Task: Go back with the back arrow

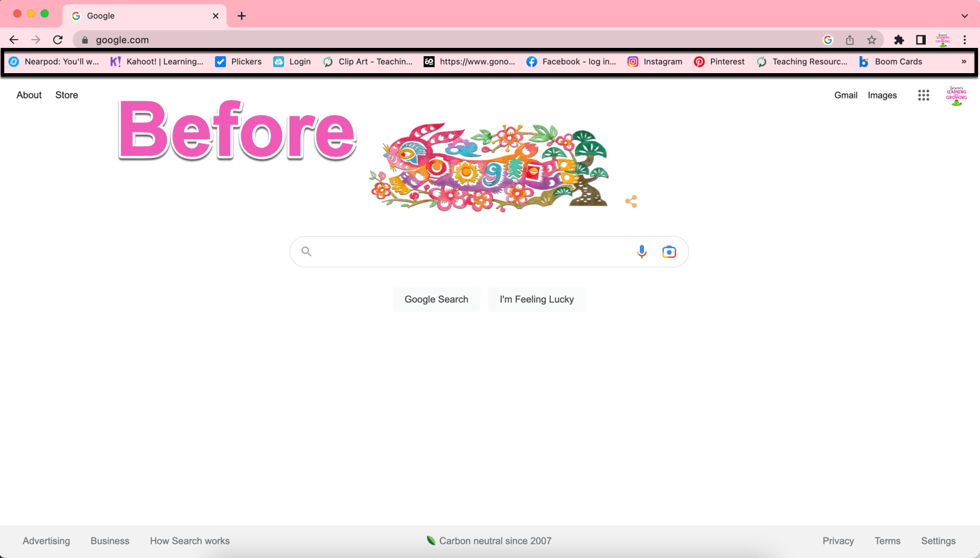Action: [14, 40]
